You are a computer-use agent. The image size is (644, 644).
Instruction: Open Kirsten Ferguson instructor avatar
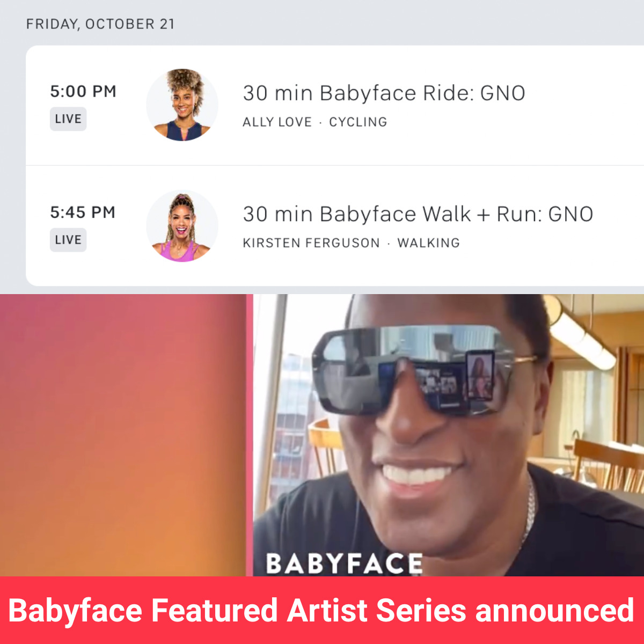click(182, 226)
